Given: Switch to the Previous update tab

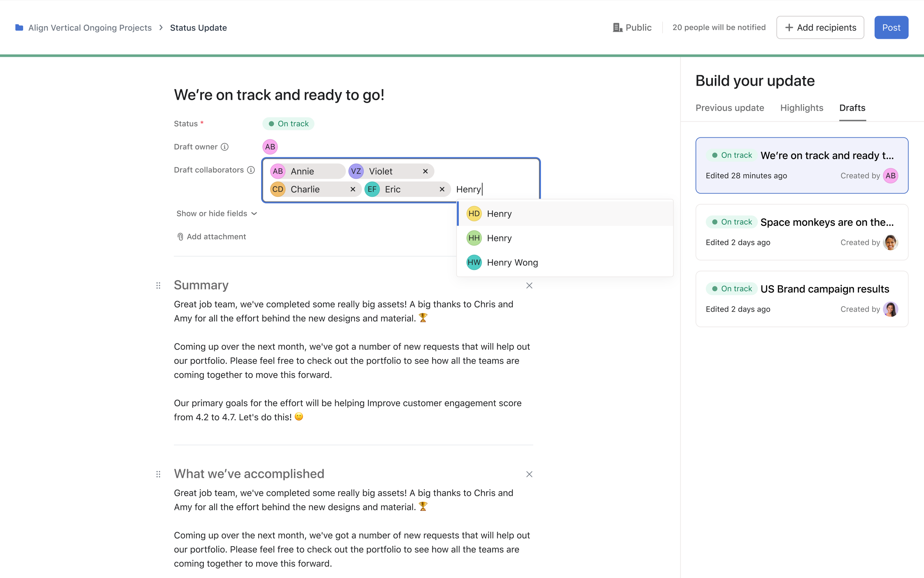Looking at the screenshot, I should (x=730, y=108).
